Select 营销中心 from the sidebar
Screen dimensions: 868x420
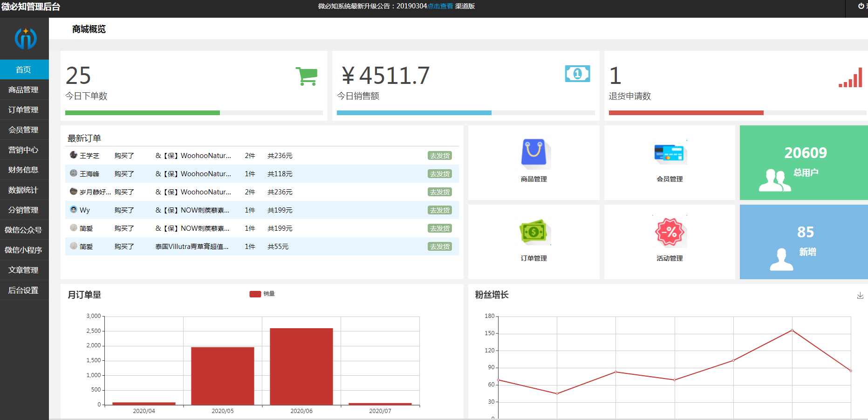(23, 150)
